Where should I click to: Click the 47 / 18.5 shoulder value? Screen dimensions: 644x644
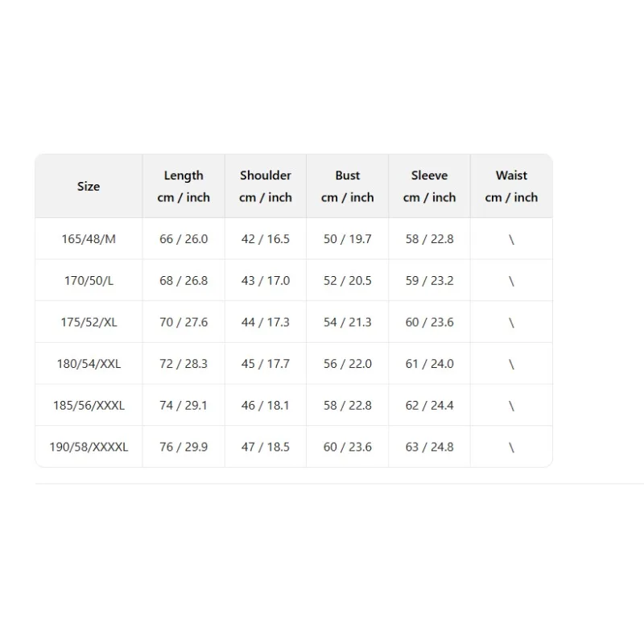(266, 447)
